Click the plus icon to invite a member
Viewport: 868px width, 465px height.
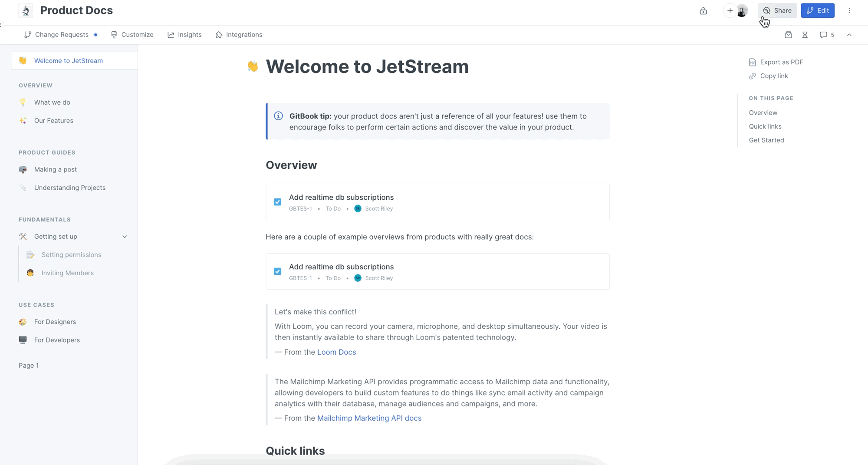click(730, 11)
